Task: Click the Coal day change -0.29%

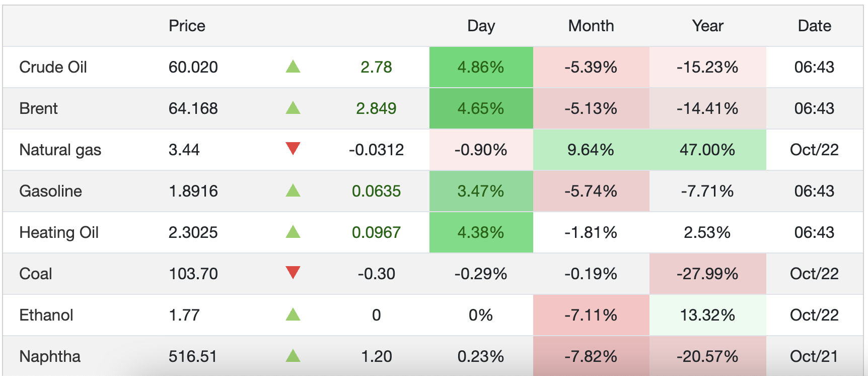Action: pyautogui.click(x=481, y=274)
